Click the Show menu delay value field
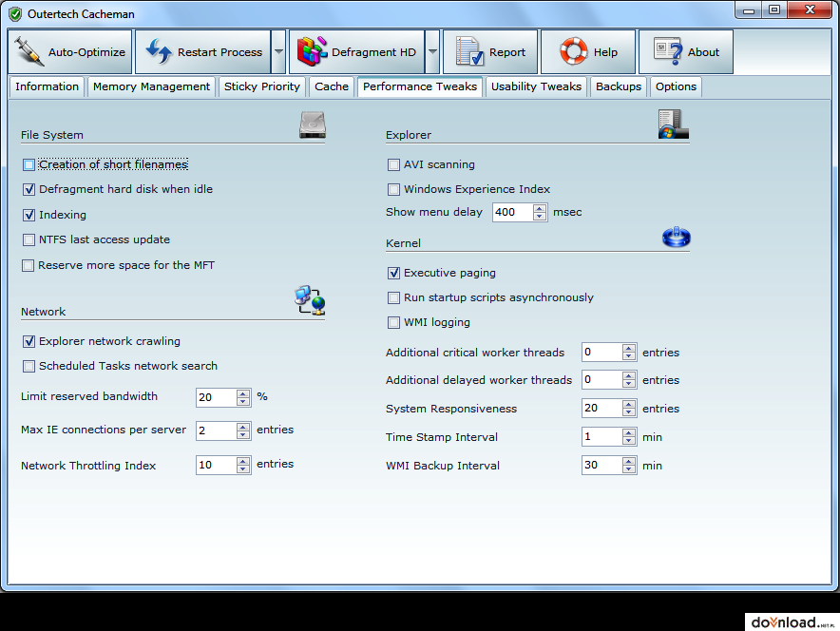 513,212
